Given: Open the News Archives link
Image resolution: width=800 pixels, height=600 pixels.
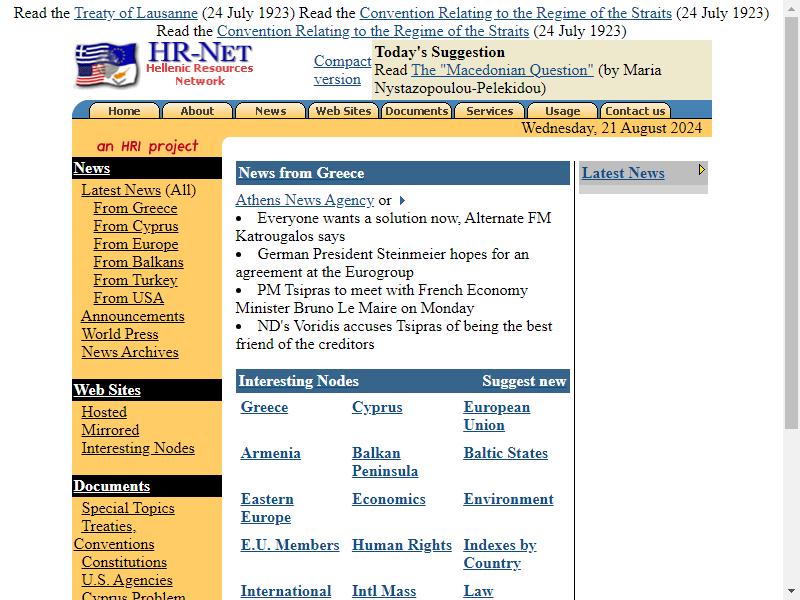Looking at the screenshot, I should pos(130,352).
